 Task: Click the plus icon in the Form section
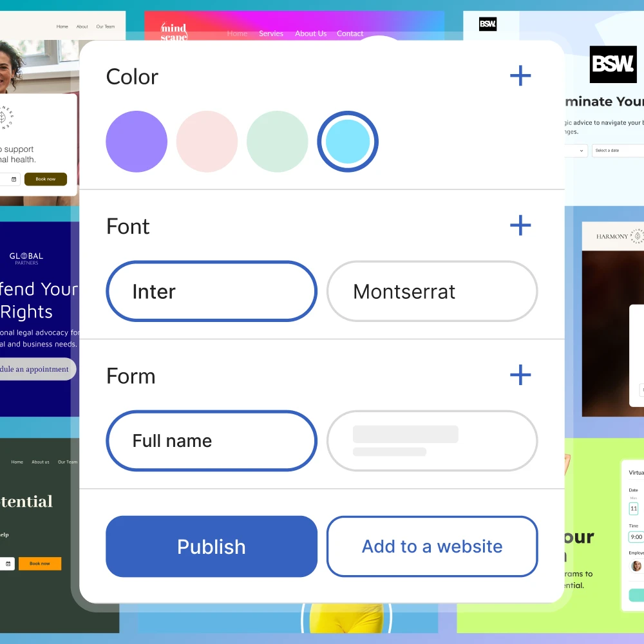click(520, 375)
